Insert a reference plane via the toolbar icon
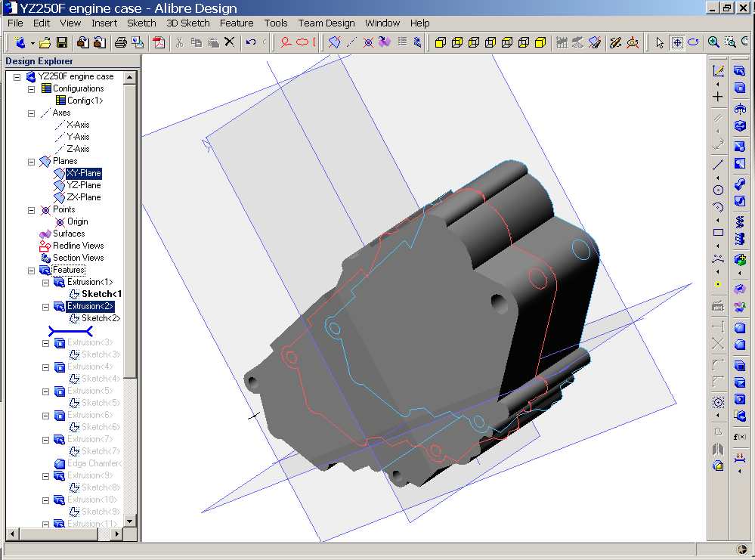755x560 pixels. 334,42
